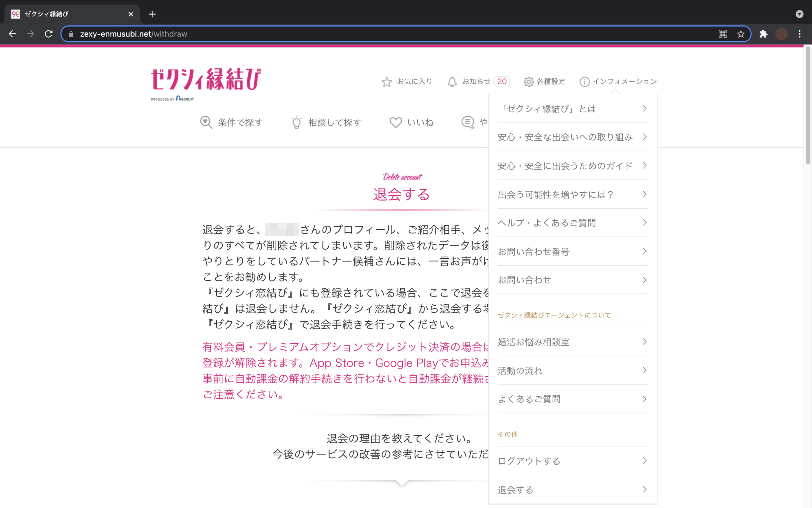The height and width of the screenshot is (508, 812).
Task: Click the browser back arrow
Action: [x=12, y=34]
